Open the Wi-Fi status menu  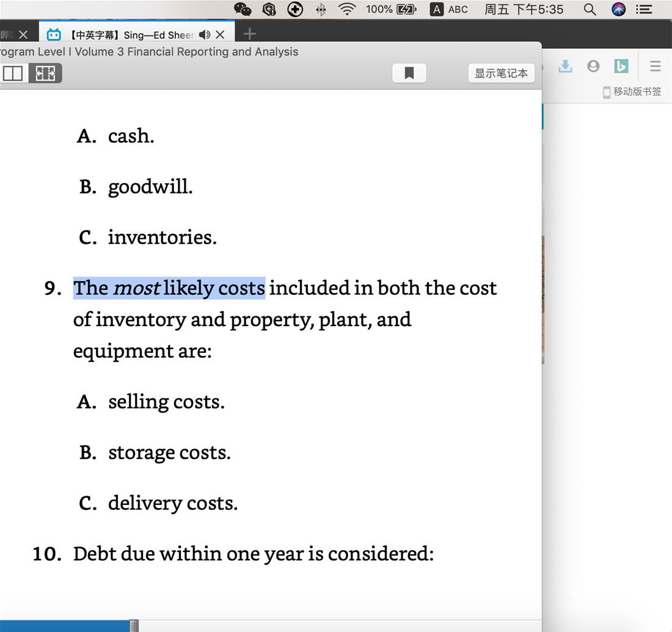(347, 9)
